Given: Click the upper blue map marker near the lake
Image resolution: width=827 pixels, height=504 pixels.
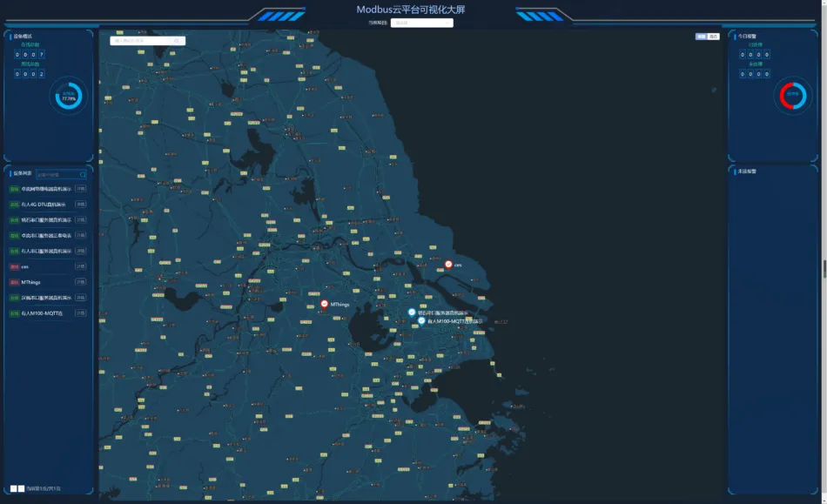Looking at the screenshot, I should click(x=412, y=312).
